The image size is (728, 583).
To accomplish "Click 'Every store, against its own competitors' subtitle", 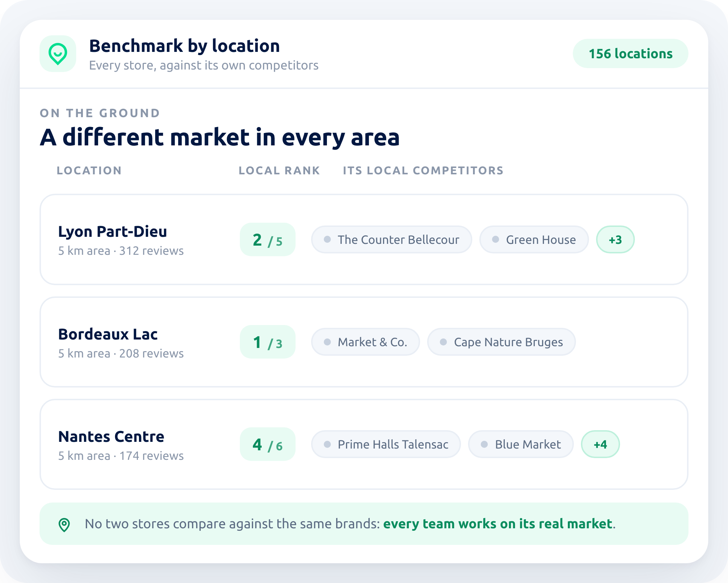I will pyautogui.click(x=204, y=65).
